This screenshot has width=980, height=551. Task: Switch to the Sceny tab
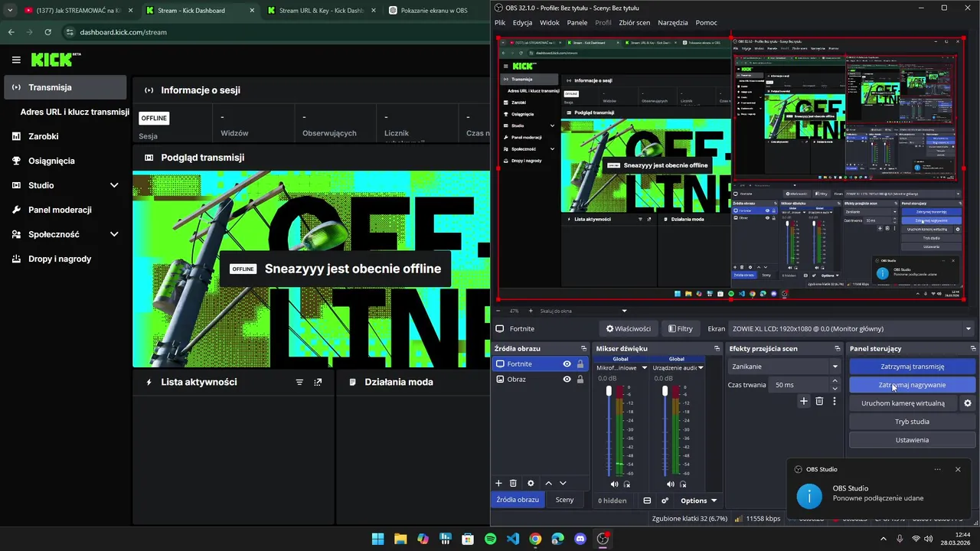(564, 500)
